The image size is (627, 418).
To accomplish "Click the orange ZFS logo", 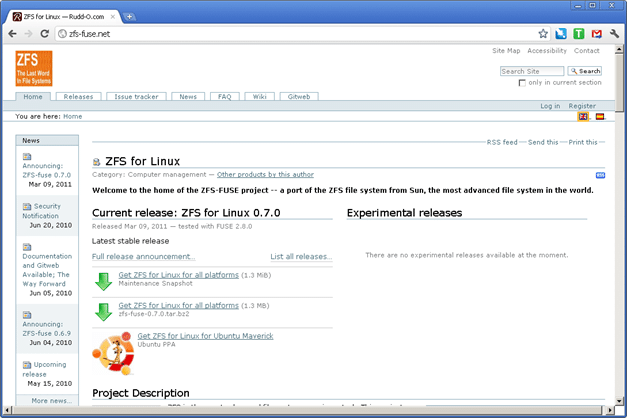I will (x=34, y=68).
